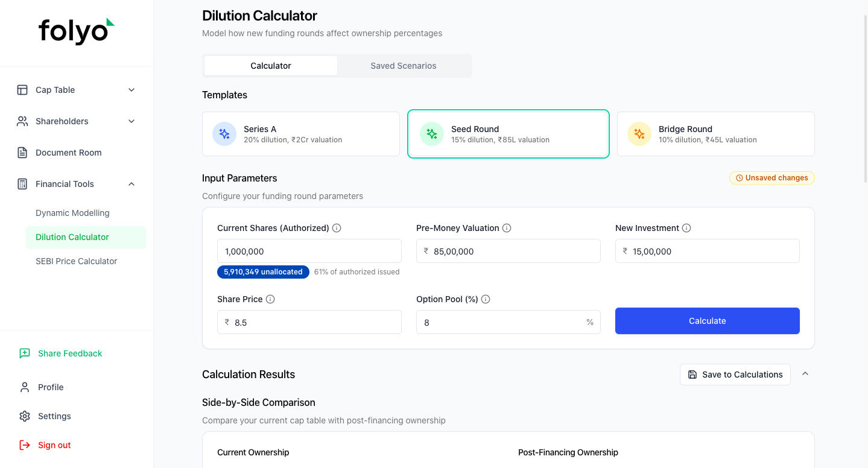Click info icon beside Current Shares (Authorized)
The image size is (868, 468).
[x=337, y=228]
